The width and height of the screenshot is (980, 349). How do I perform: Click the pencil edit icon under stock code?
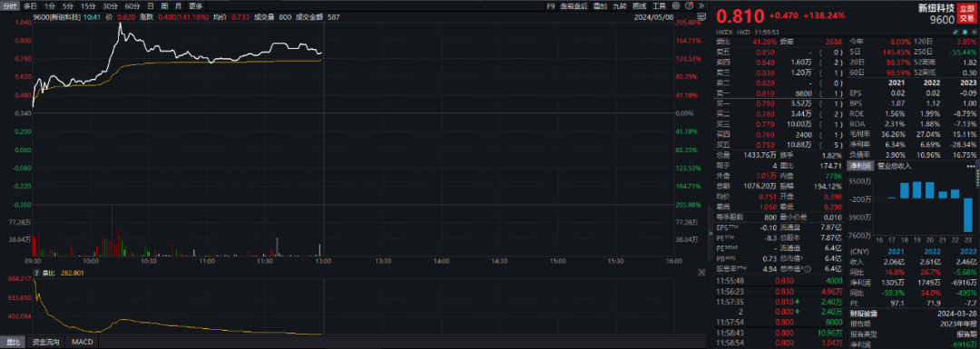click(x=955, y=32)
